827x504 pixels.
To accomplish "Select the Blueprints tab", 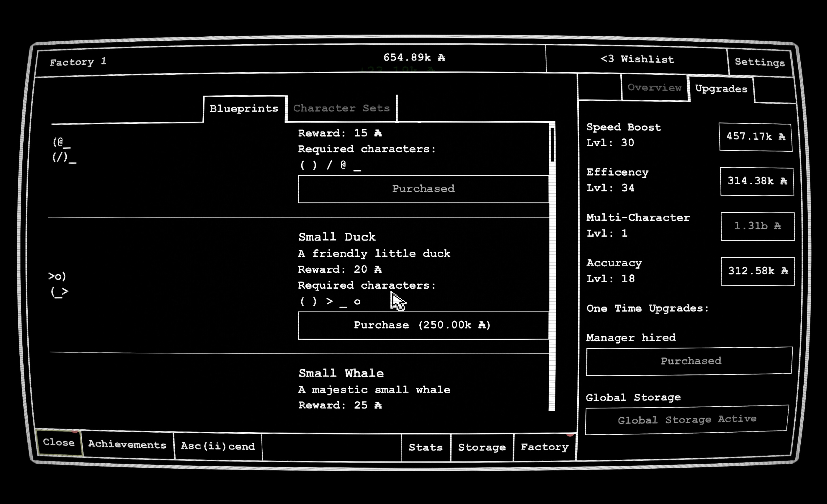I will [244, 108].
